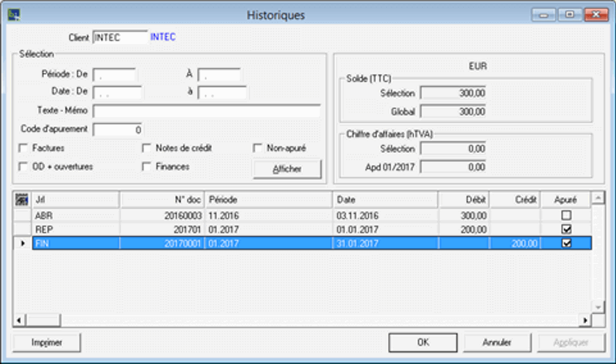Screen dimensions: 616x364
Task: Click the Client code input field
Action: coord(120,37)
